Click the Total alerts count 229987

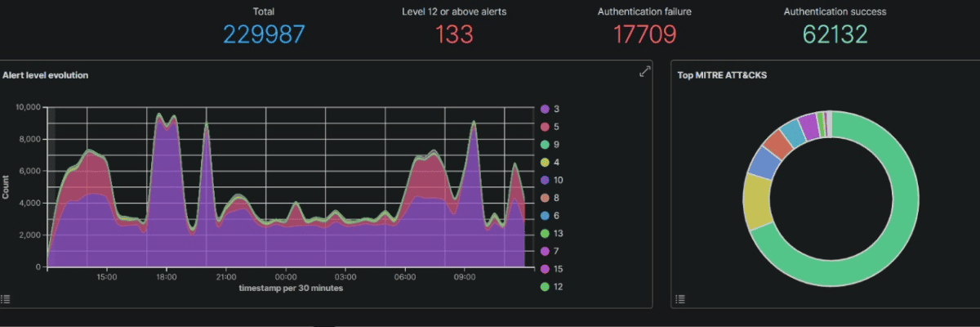[264, 34]
